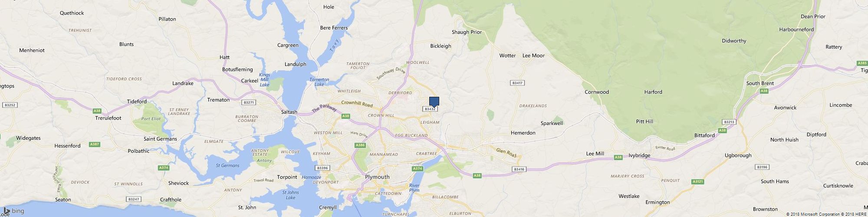
Task: Click the A374 shield near Sheviock
Action: tap(164, 168)
